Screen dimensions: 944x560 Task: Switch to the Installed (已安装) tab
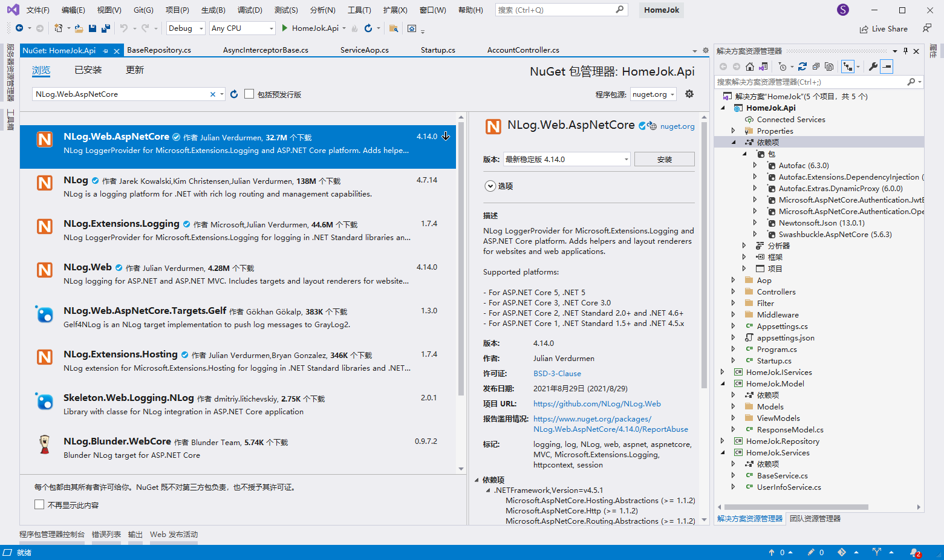(x=88, y=70)
